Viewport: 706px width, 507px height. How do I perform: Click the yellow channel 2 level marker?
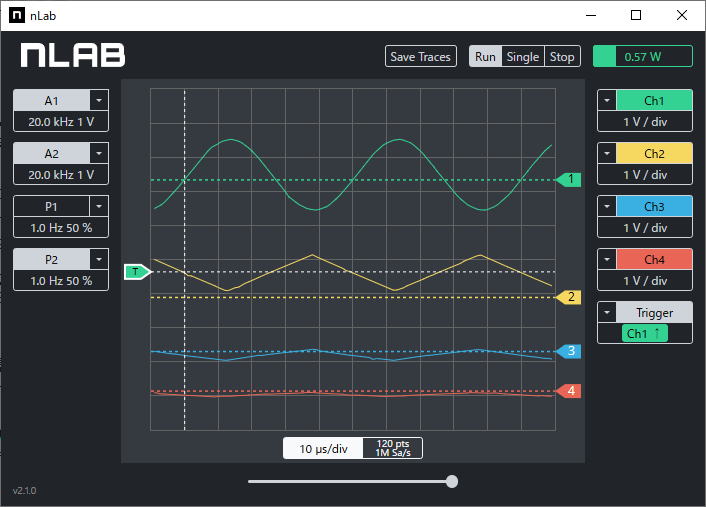(x=569, y=297)
